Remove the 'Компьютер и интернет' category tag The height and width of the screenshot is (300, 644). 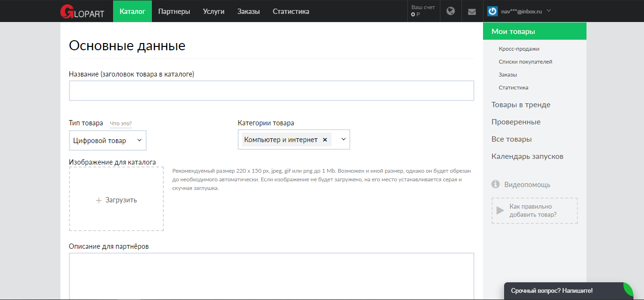pyautogui.click(x=325, y=140)
